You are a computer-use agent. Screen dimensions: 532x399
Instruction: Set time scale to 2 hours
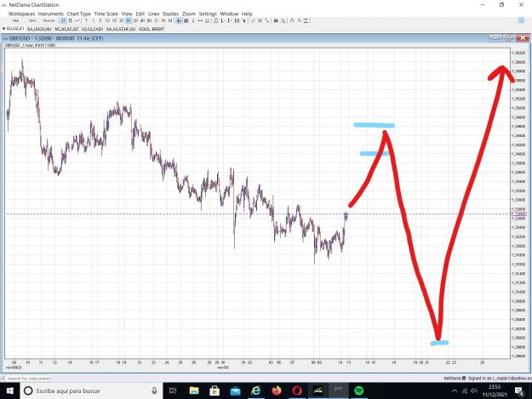135,20
